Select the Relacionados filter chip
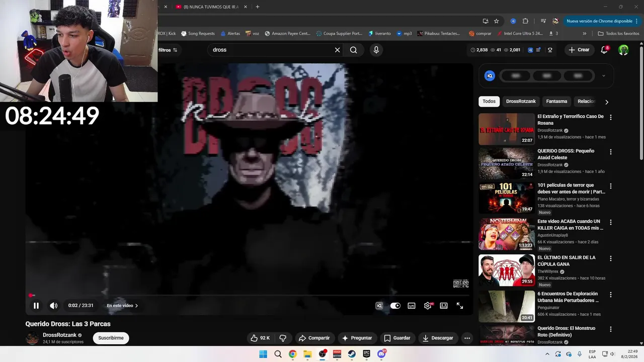 [x=587, y=101]
